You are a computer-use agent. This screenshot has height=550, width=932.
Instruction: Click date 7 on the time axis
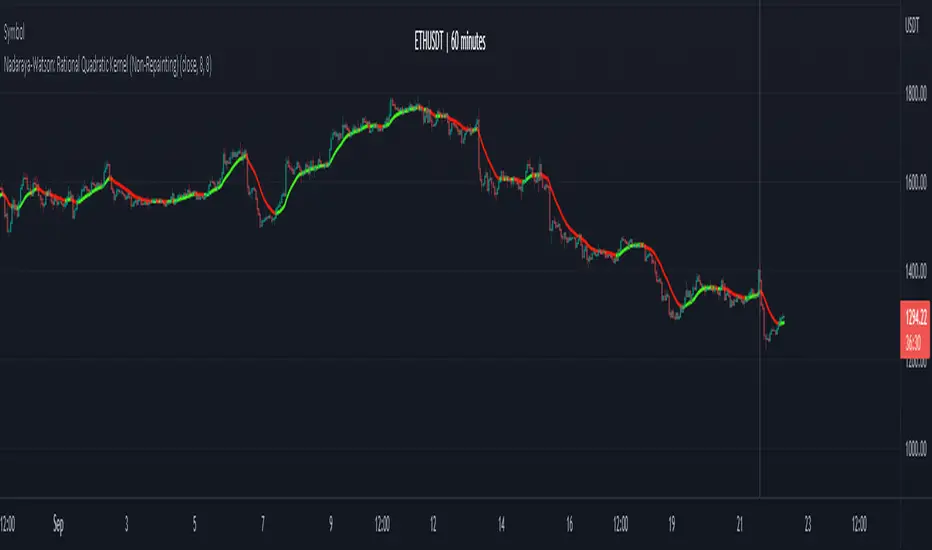(263, 524)
